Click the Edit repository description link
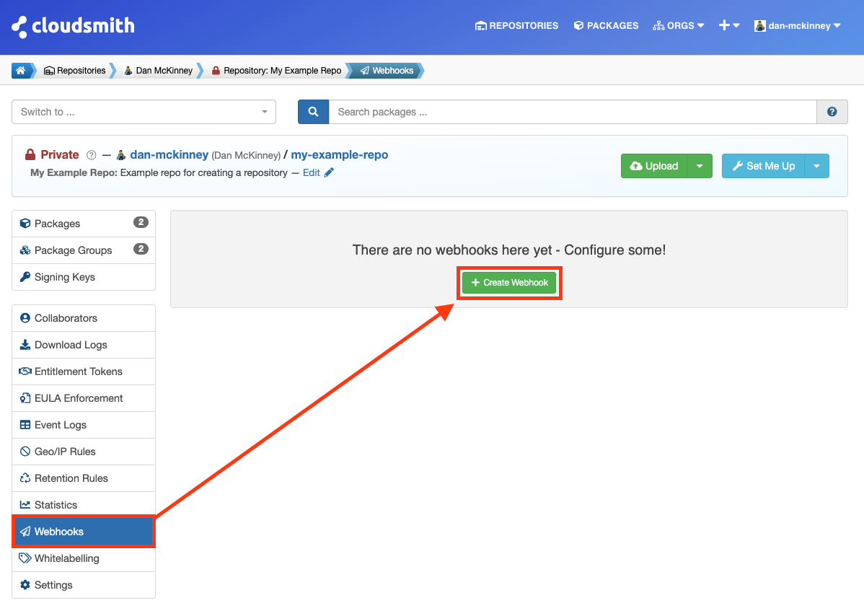 click(x=312, y=172)
